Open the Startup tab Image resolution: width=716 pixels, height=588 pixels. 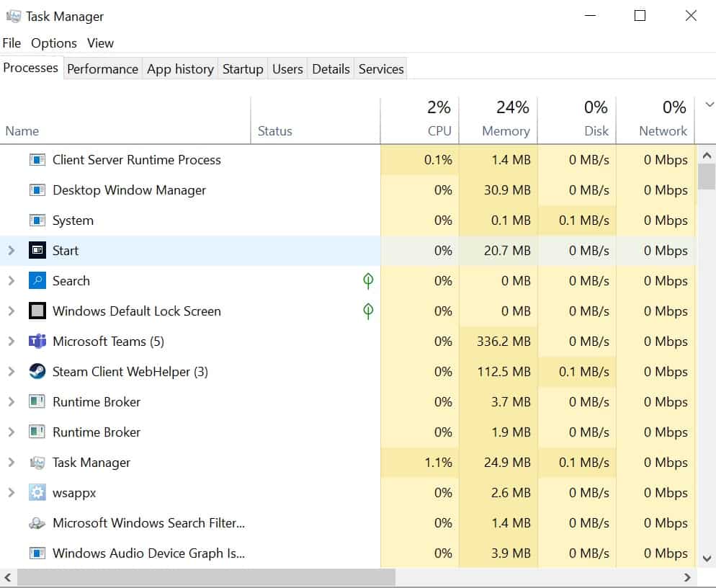click(243, 69)
